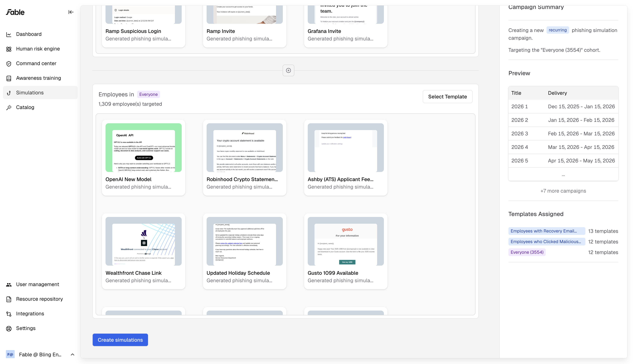
Task: Click Employees who Clicked Malicious tag
Action: [546, 242]
